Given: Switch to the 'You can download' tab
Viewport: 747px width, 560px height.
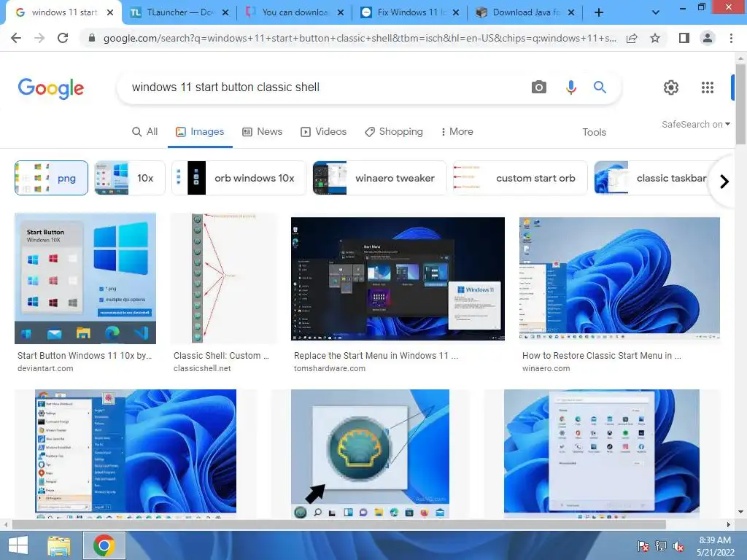Looking at the screenshot, I should pyautogui.click(x=295, y=12).
